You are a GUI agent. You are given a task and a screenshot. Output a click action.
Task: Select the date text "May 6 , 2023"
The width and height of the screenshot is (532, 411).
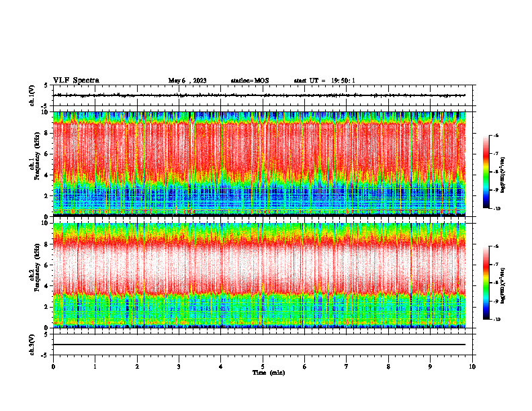tap(187, 81)
